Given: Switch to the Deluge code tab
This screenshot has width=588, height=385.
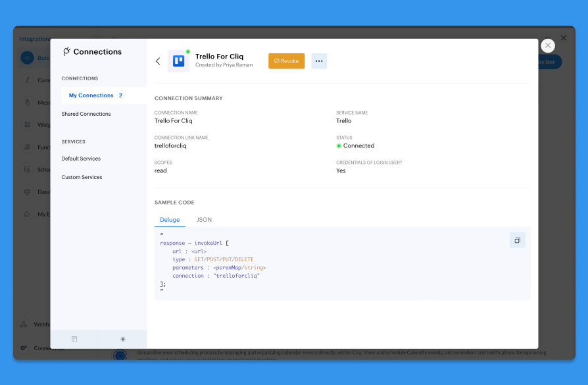Looking at the screenshot, I should click(170, 220).
